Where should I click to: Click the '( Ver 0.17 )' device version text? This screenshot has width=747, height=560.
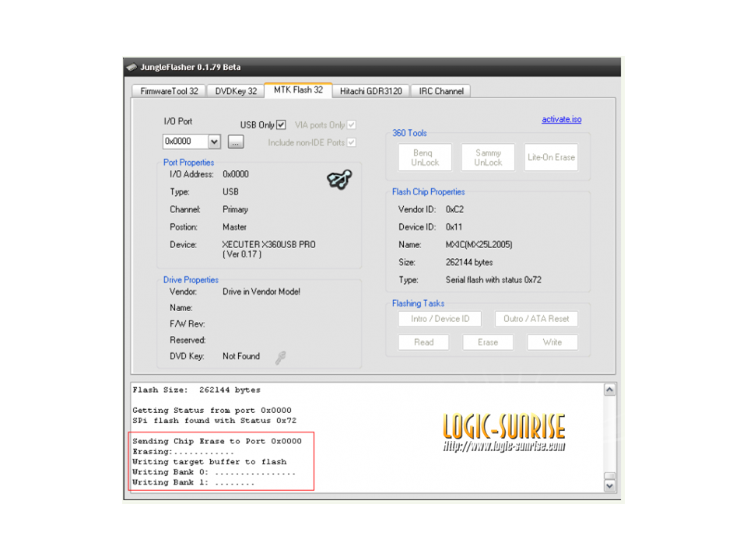(x=242, y=254)
